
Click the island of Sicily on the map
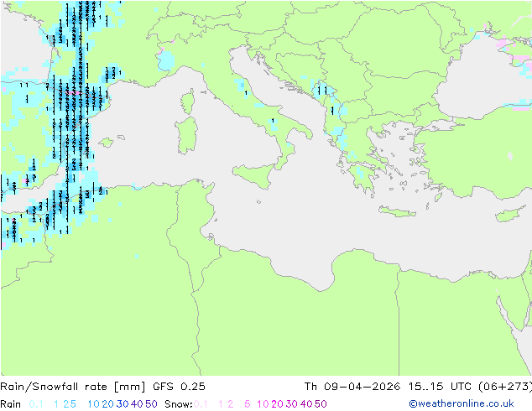(255, 174)
